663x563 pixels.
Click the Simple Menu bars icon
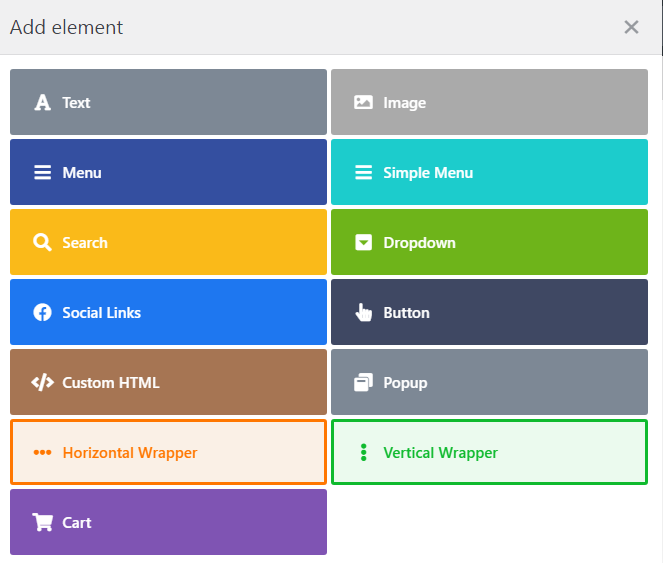coord(363,173)
